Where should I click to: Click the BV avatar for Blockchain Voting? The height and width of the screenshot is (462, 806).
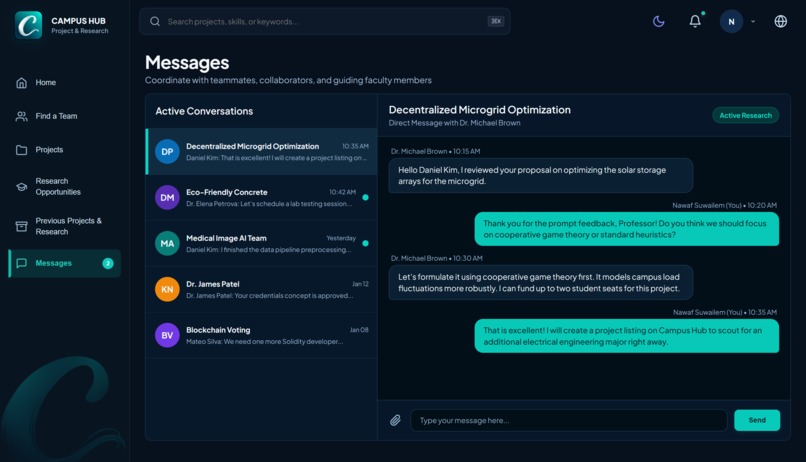click(167, 336)
